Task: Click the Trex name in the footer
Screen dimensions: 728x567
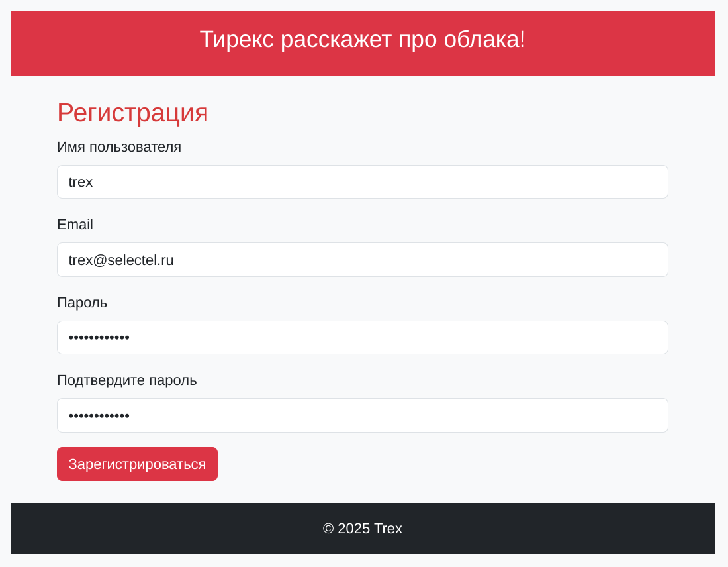Action: (x=388, y=529)
